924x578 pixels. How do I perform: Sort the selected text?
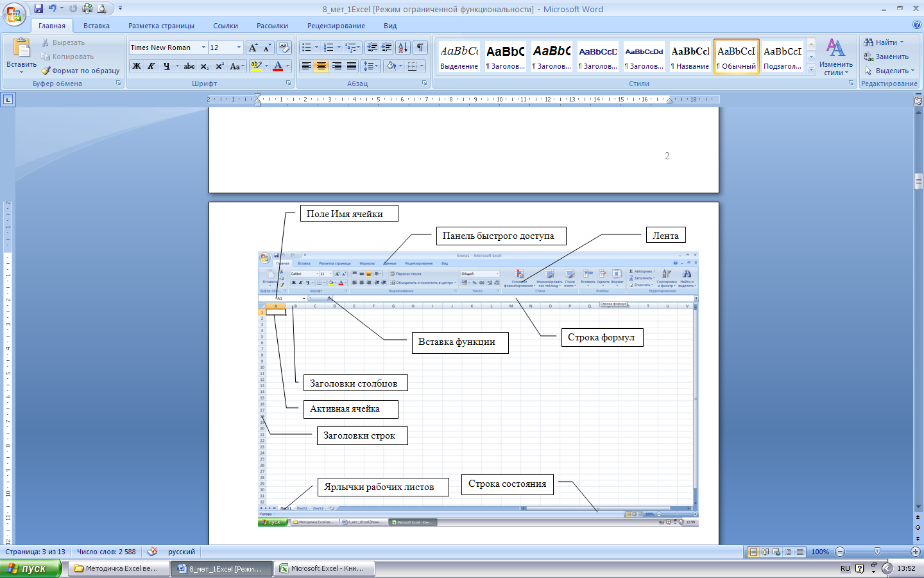tap(403, 48)
